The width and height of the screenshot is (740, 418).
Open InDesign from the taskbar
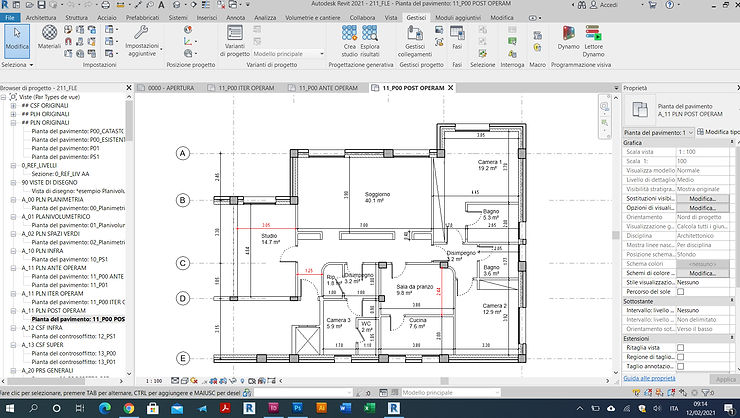(273, 408)
